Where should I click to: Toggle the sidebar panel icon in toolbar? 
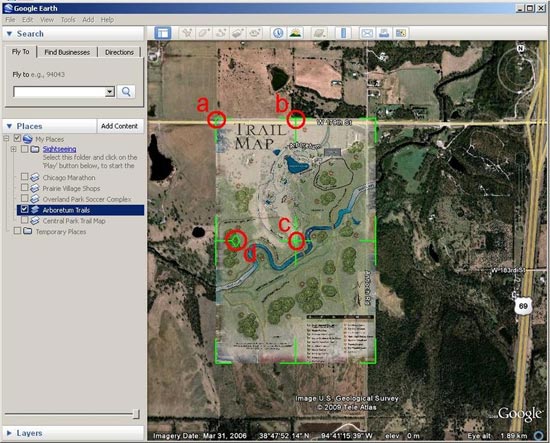coord(163,33)
